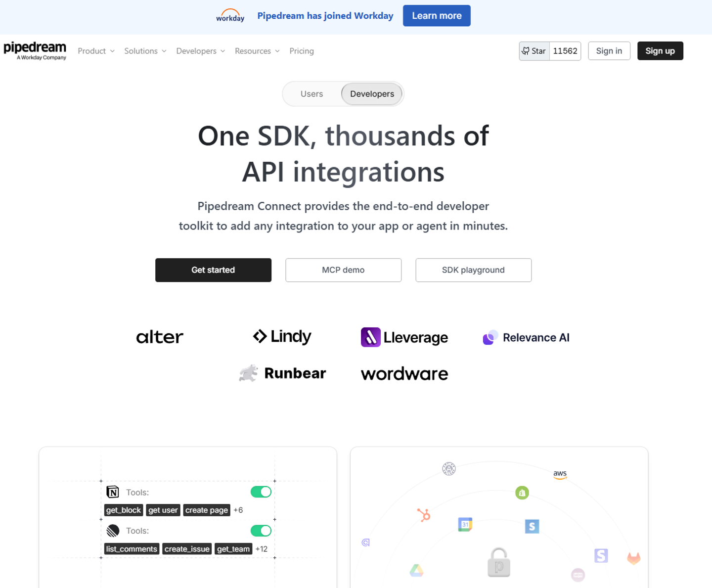Click the Relevance AI logo
Viewport: 712px width, 588px height.
[x=526, y=337]
